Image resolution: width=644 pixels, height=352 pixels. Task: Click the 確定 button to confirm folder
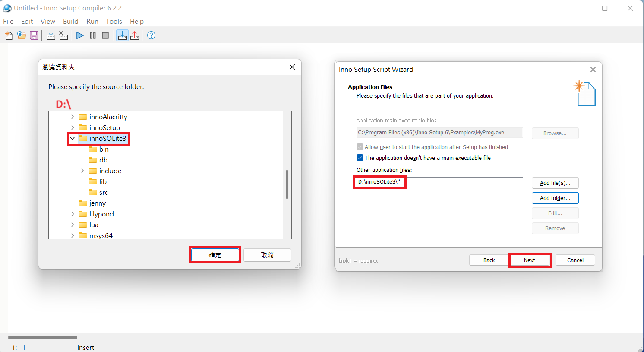[x=215, y=255]
